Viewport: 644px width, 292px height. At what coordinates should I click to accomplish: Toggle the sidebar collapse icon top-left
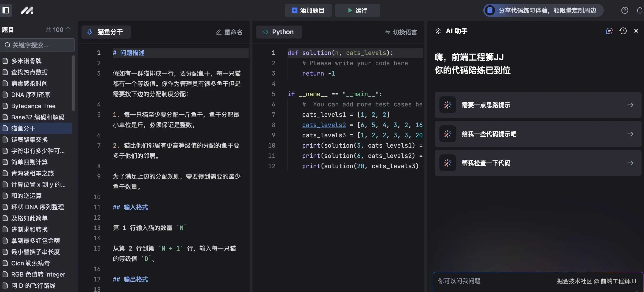pos(6,10)
